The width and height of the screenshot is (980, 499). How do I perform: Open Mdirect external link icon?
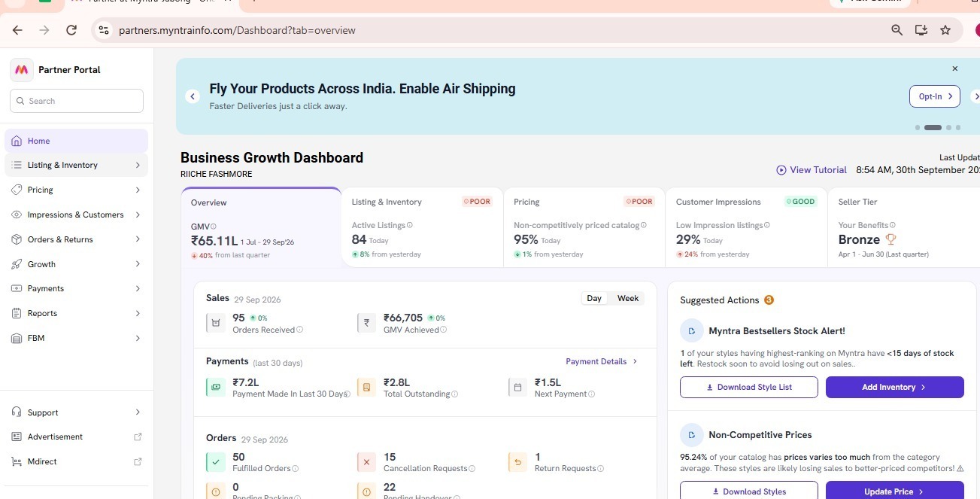point(138,461)
